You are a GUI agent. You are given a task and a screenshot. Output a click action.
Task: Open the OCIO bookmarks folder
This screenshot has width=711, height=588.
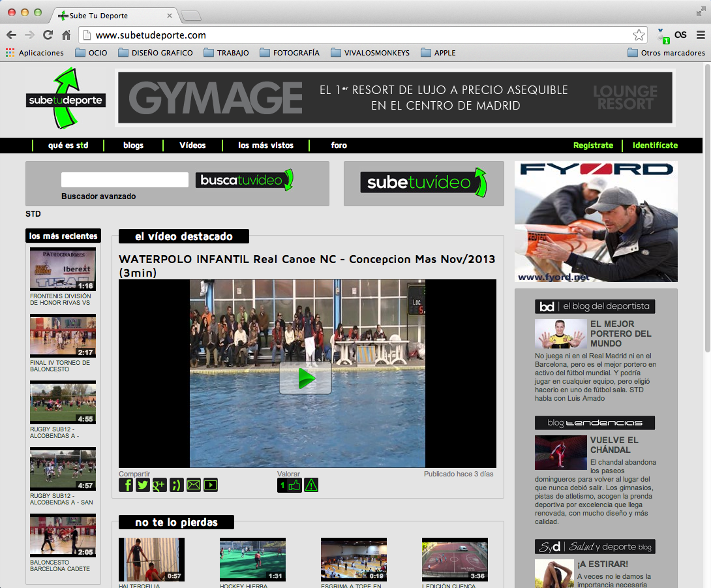click(91, 53)
